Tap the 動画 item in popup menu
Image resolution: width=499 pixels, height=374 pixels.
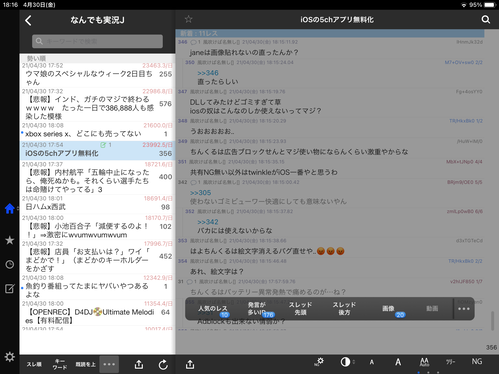432,309
